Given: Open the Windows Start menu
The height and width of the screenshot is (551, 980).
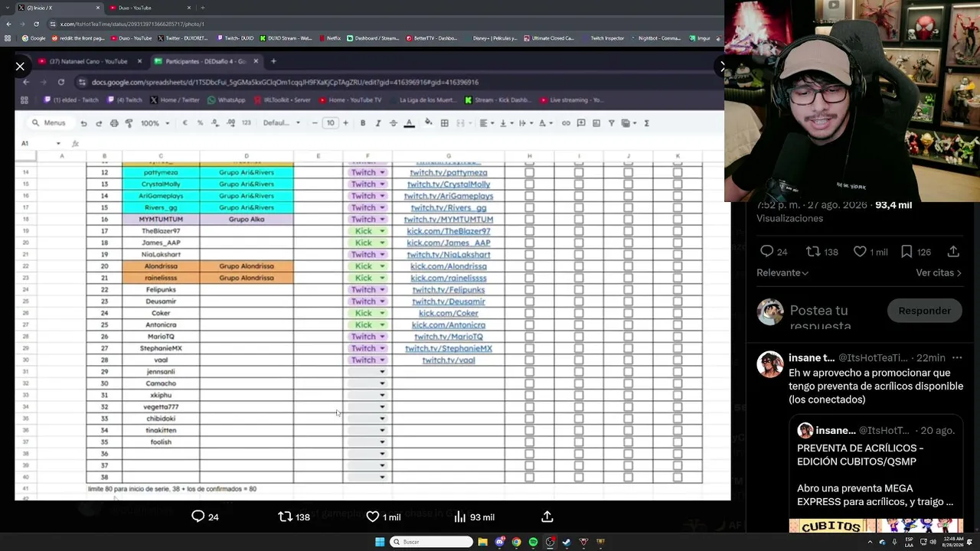Looking at the screenshot, I should pos(380,542).
